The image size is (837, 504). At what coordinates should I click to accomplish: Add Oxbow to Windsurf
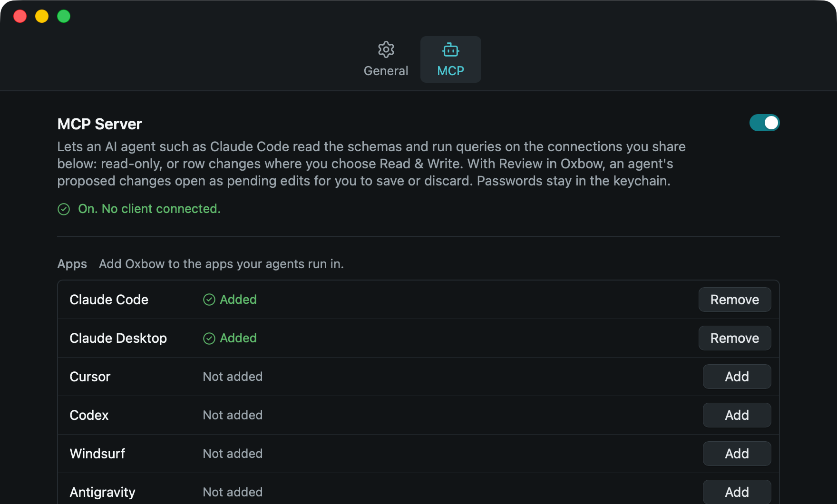click(737, 454)
